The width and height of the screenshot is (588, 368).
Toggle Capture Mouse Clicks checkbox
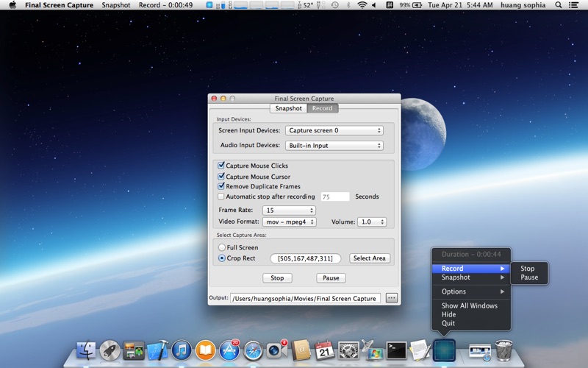click(221, 165)
